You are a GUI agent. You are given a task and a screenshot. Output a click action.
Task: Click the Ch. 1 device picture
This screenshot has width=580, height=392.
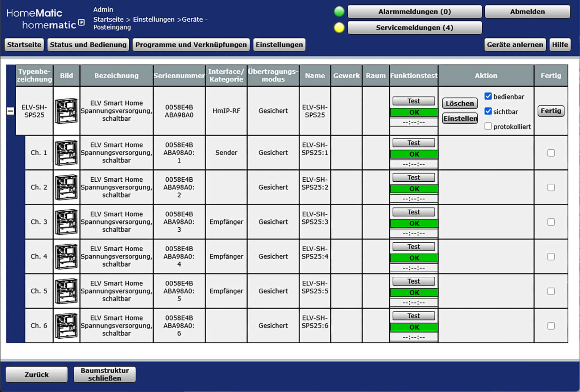pyautogui.click(x=66, y=153)
